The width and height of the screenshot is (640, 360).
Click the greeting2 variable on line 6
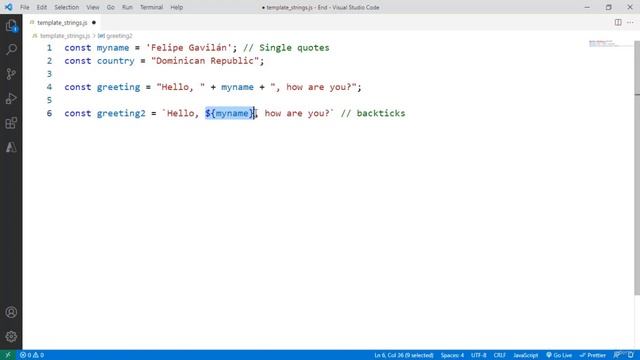click(121, 113)
